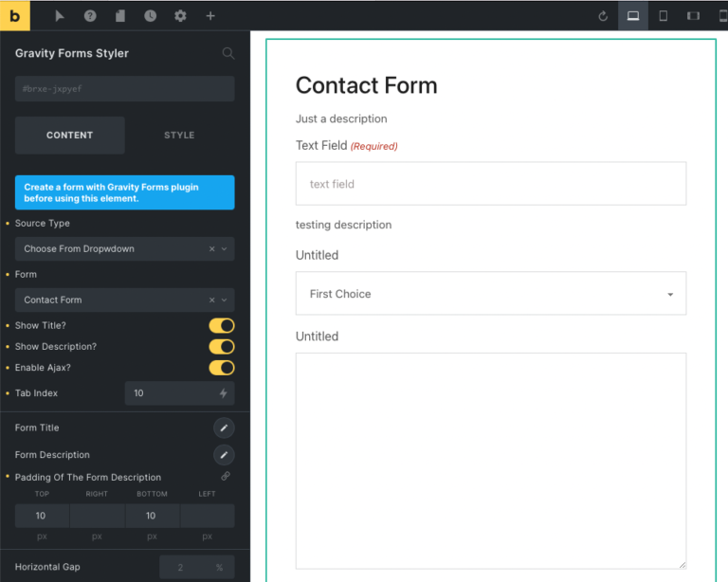Open revisions history clock icon
Screen dimensions: 728x582
coord(151,16)
